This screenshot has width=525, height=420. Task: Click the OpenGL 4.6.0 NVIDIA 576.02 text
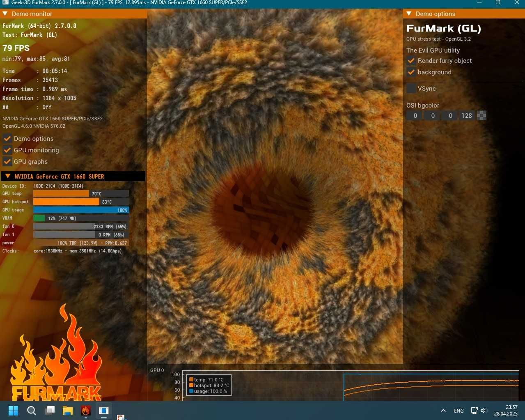tap(34, 126)
